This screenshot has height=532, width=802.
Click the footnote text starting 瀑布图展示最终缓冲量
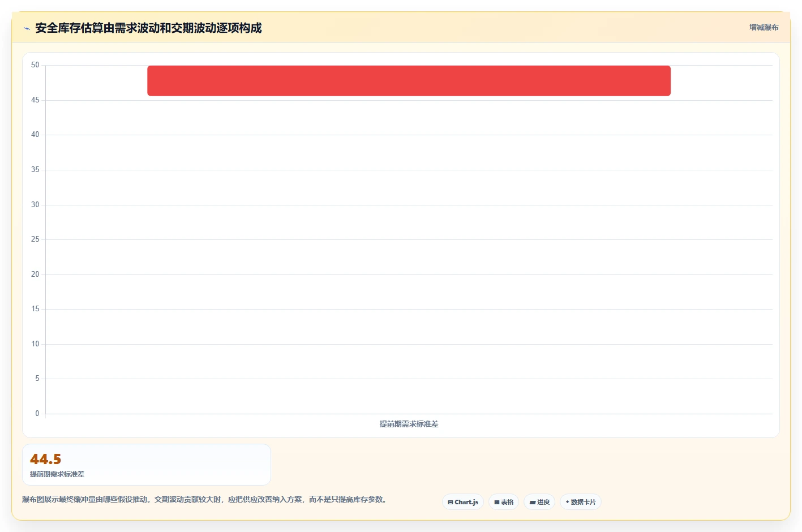coord(204,499)
